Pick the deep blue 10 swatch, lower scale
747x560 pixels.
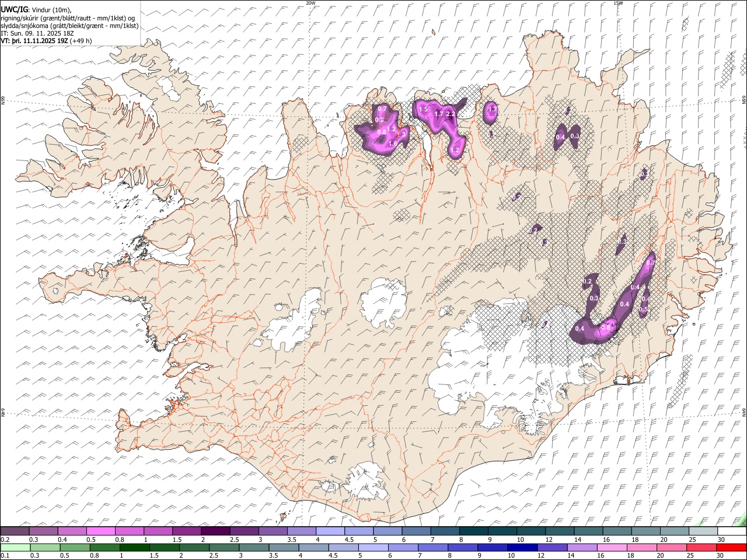[522, 547]
